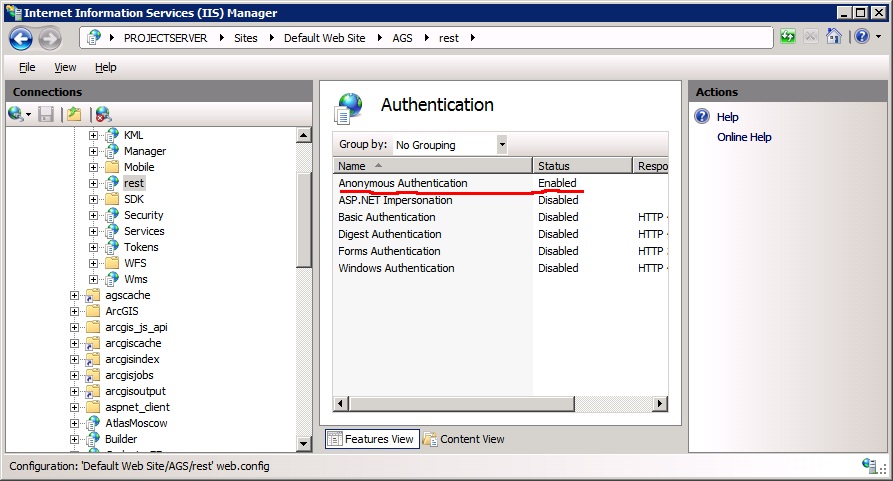The height and width of the screenshot is (481, 893).
Task: Select arcgisjobs in the tree
Action: pyautogui.click(x=129, y=375)
